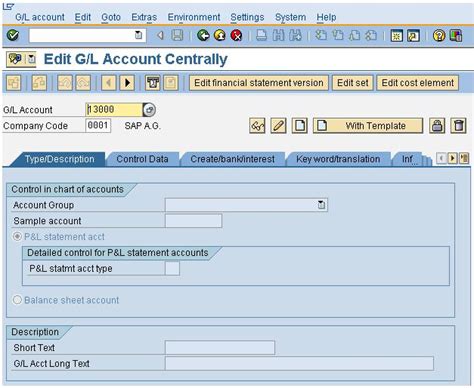Click the Next Page icon
Screen dimensions: 474x388
click(354, 35)
